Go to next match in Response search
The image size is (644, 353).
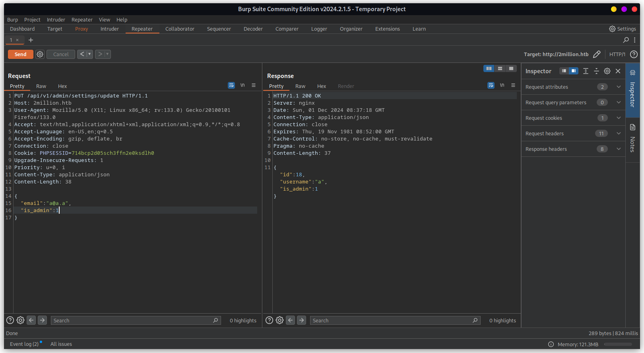[302, 320]
